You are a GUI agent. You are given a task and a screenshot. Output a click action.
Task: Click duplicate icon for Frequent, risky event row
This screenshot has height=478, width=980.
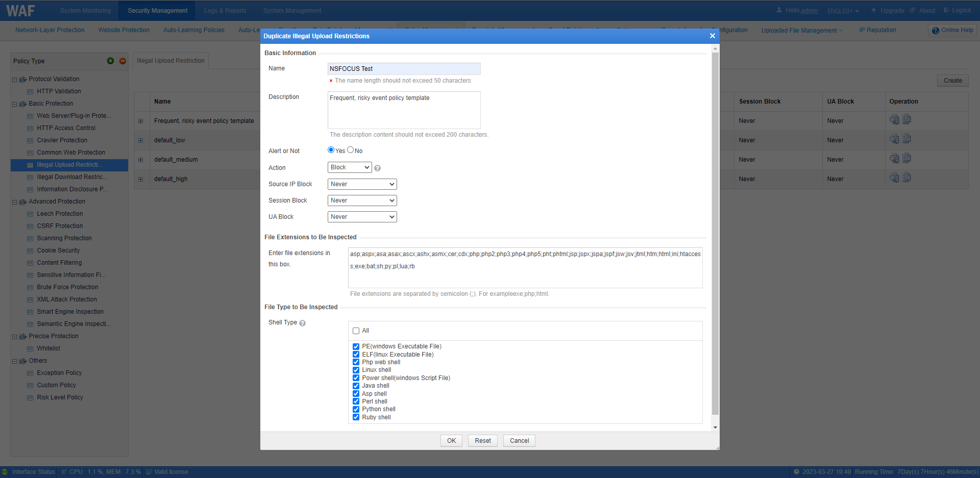click(906, 119)
